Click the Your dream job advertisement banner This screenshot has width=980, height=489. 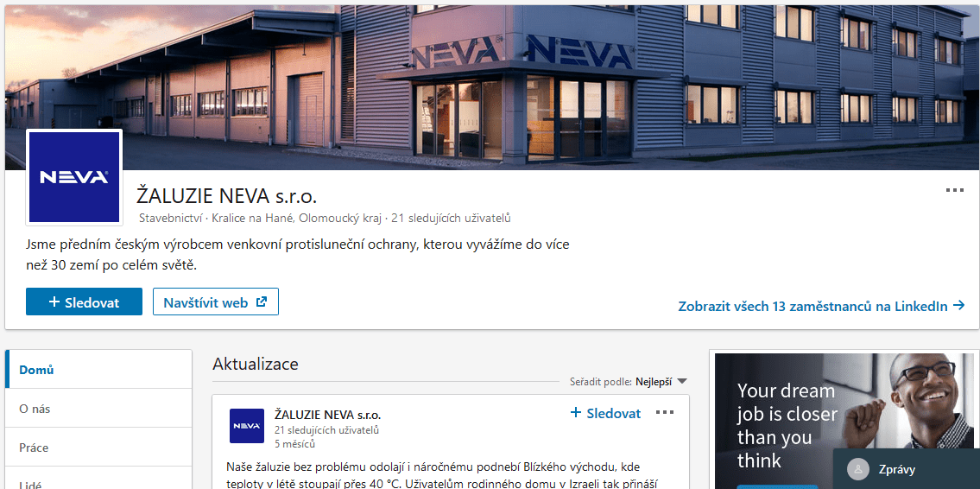844,421
